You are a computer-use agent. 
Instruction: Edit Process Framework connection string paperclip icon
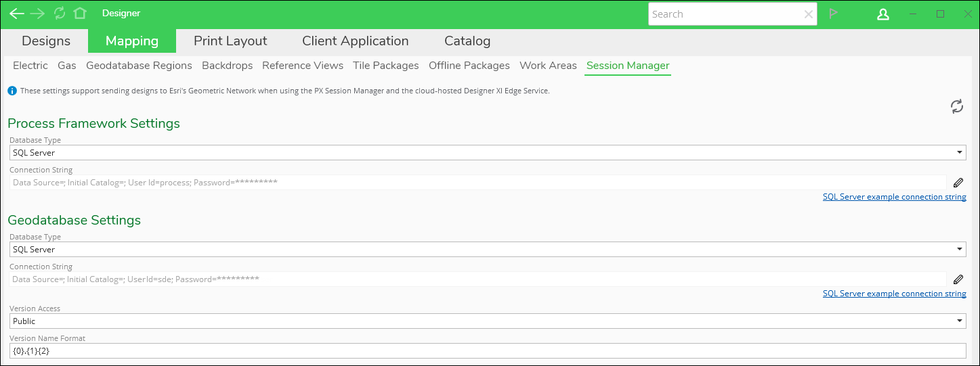point(958,183)
